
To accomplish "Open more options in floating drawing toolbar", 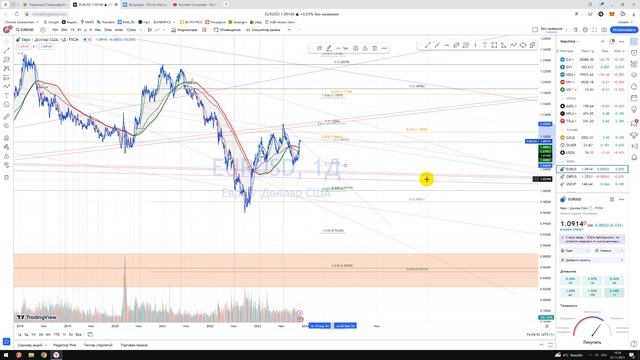I will tap(384, 48).
